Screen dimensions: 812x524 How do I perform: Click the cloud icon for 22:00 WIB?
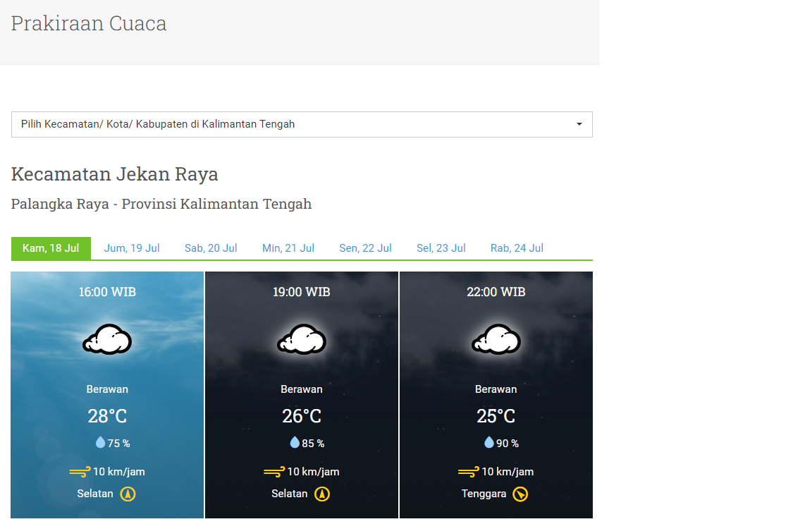pyautogui.click(x=496, y=339)
